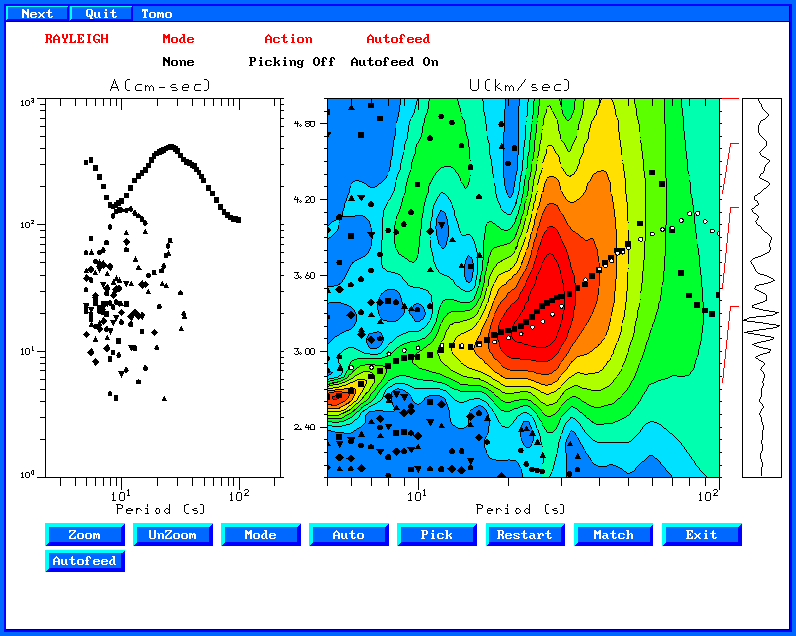Click the 'None' mode status text
This screenshot has width=796, height=636.
point(178,62)
